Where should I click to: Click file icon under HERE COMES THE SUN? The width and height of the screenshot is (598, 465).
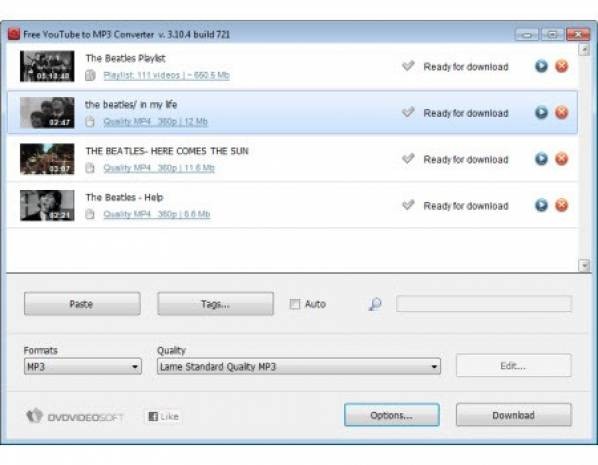tap(90, 168)
